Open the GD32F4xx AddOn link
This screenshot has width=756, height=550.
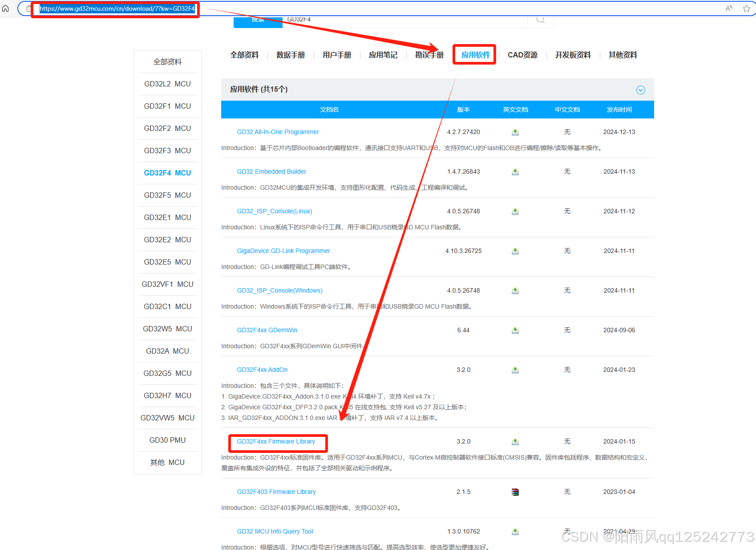pos(262,370)
